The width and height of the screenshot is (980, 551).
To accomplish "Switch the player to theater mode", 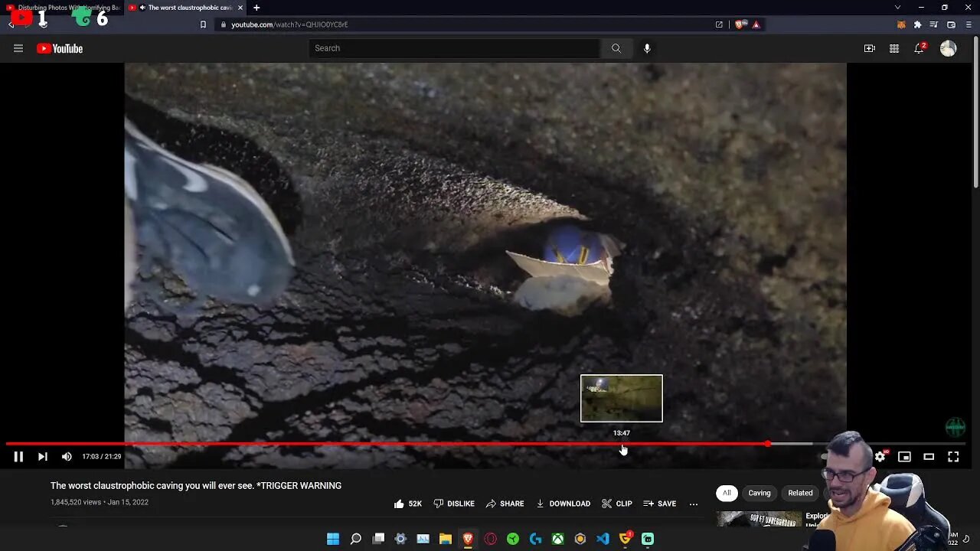I will (x=929, y=457).
